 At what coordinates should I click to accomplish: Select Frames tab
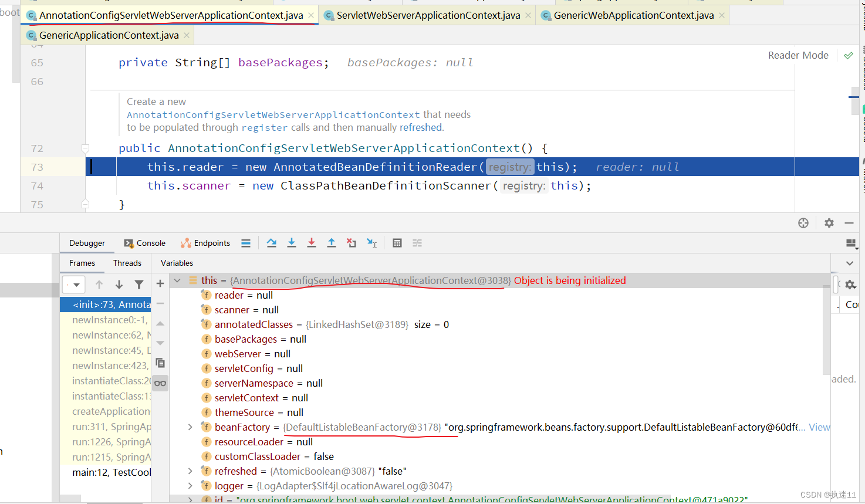[82, 263]
